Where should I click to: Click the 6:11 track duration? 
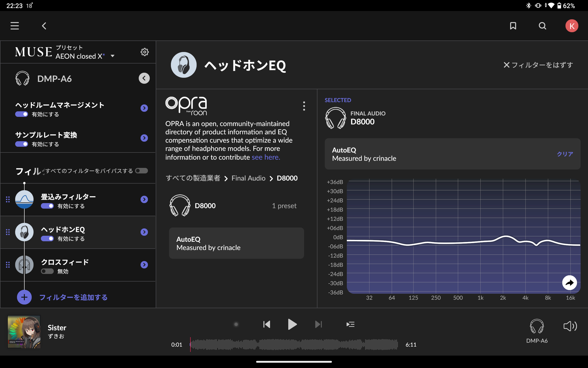(411, 344)
